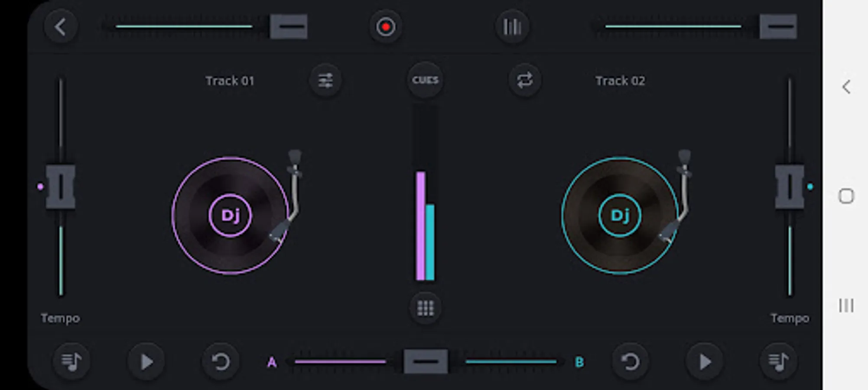The image size is (868, 390).
Task: Toggle the loop/repeat button near Track 02
Action: [525, 81]
